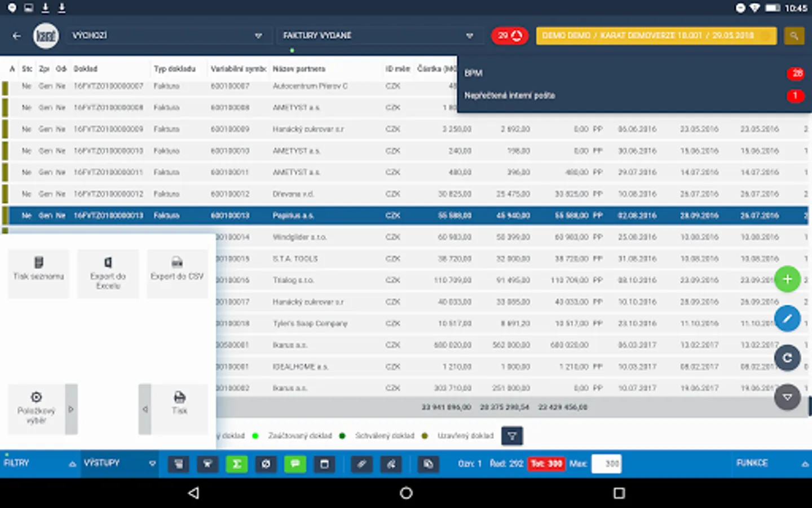The height and width of the screenshot is (508, 812).
Task: Choose Export do Excelu option
Action: click(x=108, y=274)
